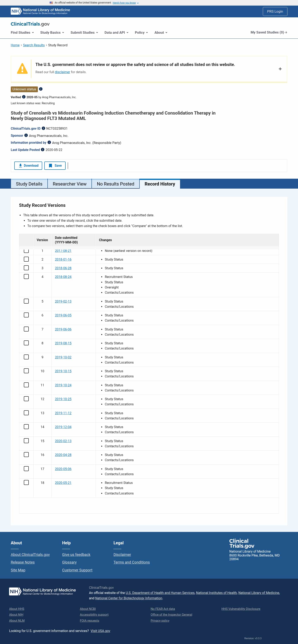Go to Search Results breadcrumb link
The image size is (298, 644).
coord(34,45)
